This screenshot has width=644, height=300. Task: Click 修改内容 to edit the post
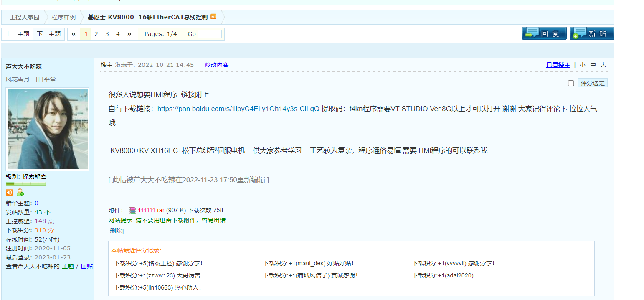(x=216, y=65)
